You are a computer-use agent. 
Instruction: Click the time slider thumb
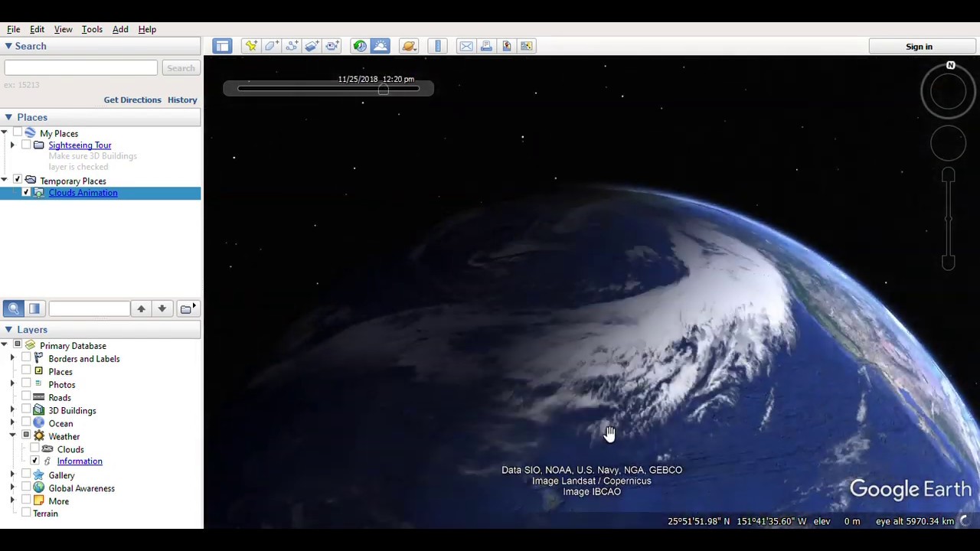[383, 90]
